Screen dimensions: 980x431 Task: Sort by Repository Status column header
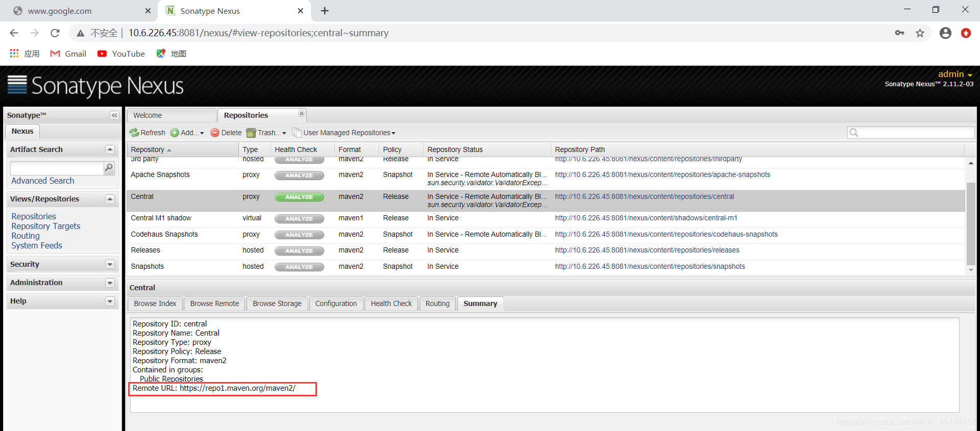point(487,149)
